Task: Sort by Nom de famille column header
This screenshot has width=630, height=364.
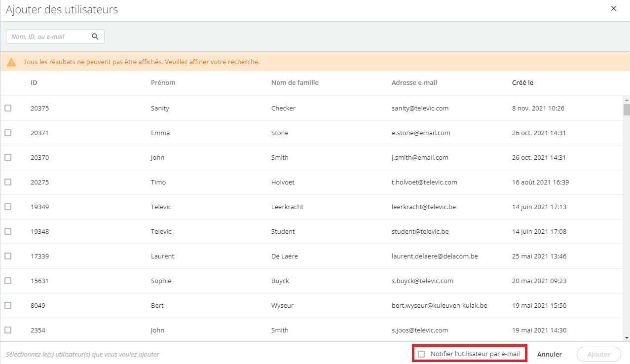Action: [x=295, y=82]
